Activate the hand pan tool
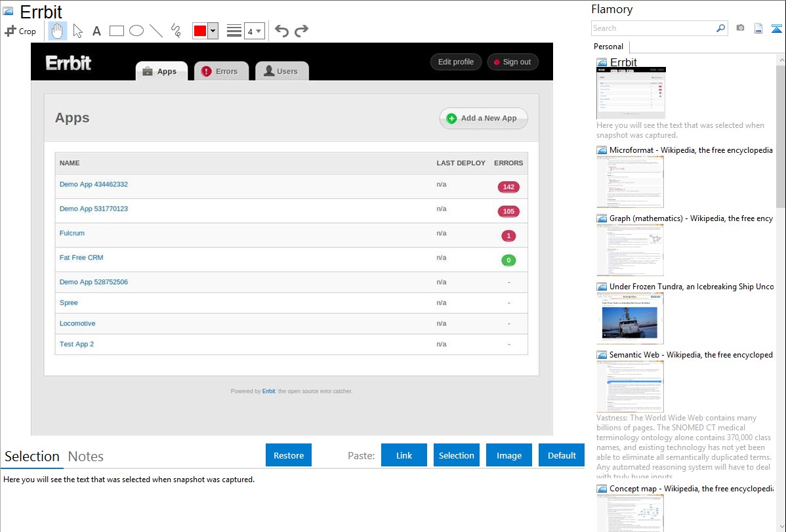786x532 pixels. [58, 31]
